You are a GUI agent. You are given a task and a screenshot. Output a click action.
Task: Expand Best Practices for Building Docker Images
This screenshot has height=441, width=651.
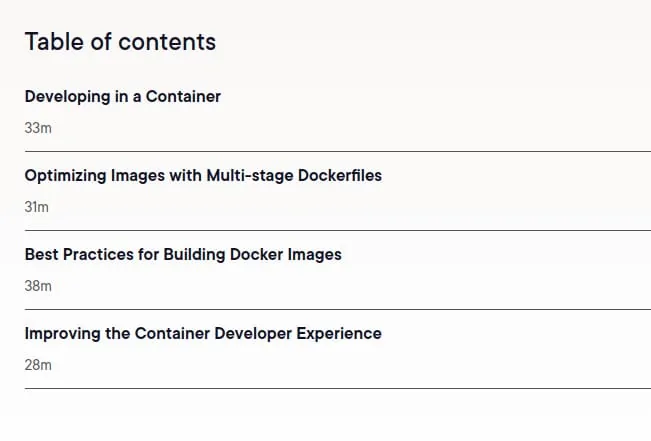(x=183, y=255)
